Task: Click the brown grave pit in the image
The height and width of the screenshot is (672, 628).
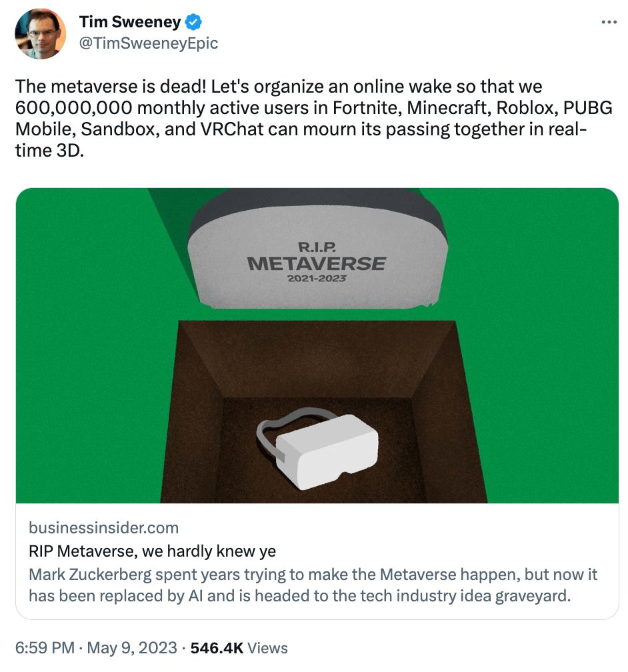Action: tap(323, 411)
